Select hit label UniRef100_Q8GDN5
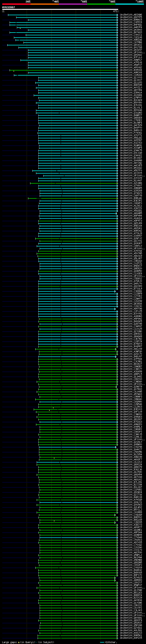 (x=131, y=562)
